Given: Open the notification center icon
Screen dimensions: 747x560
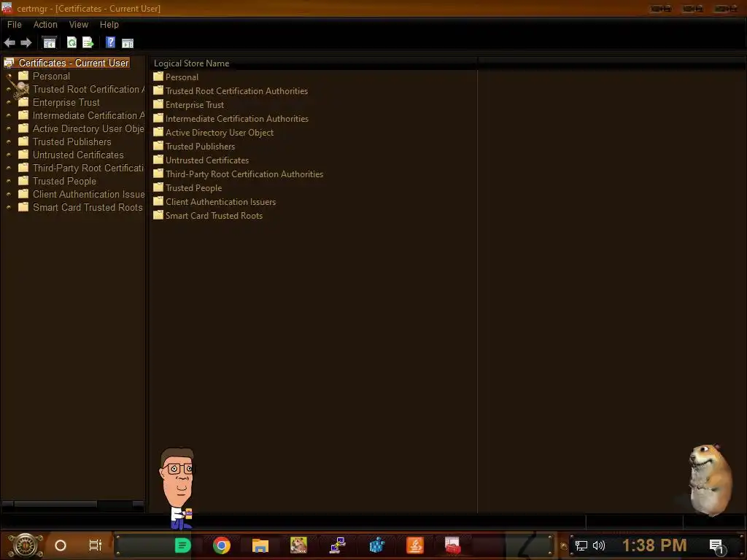Looking at the screenshot, I should [x=717, y=546].
